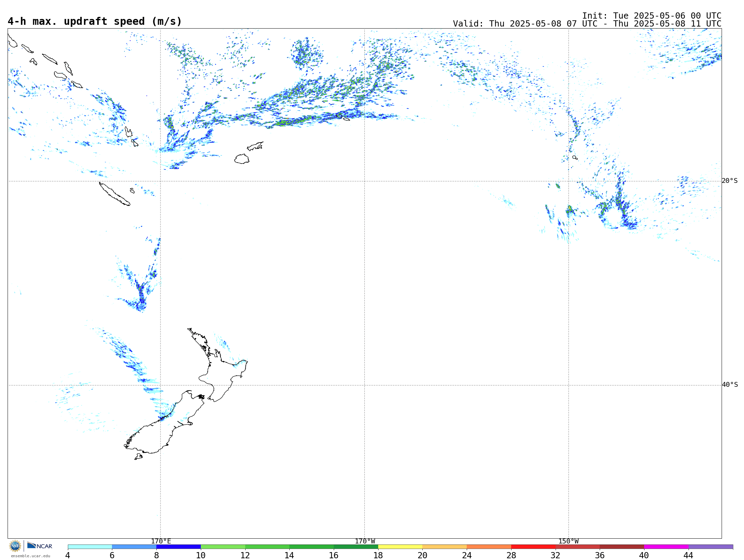Click the NSF logo
744x560 pixels.
pyautogui.click(x=15, y=546)
